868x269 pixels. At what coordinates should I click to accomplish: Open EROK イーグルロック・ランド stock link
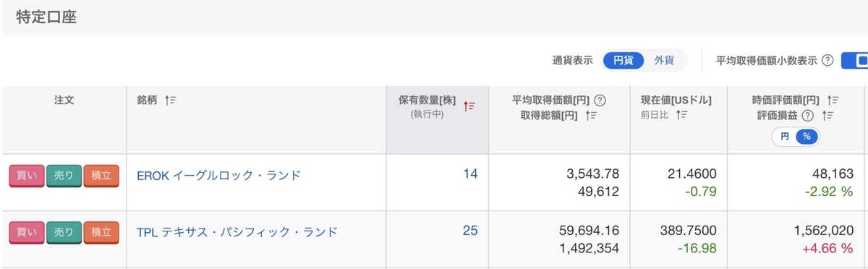(x=218, y=175)
